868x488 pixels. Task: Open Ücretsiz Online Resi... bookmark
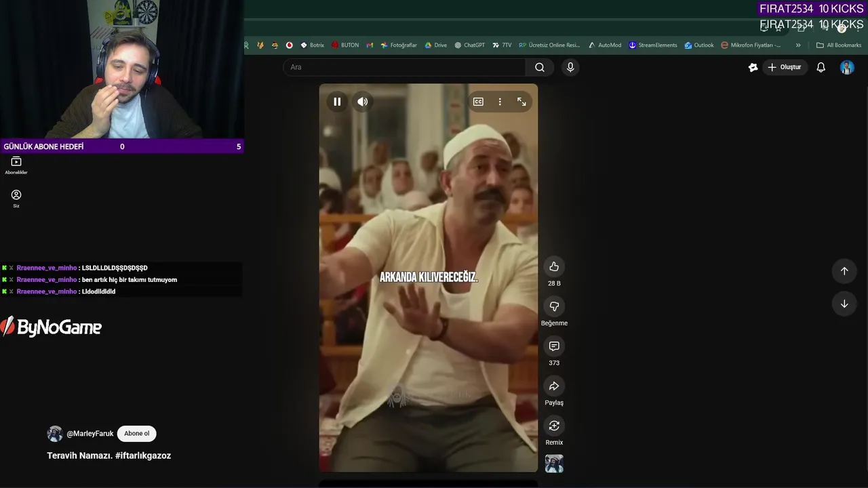(x=549, y=45)
